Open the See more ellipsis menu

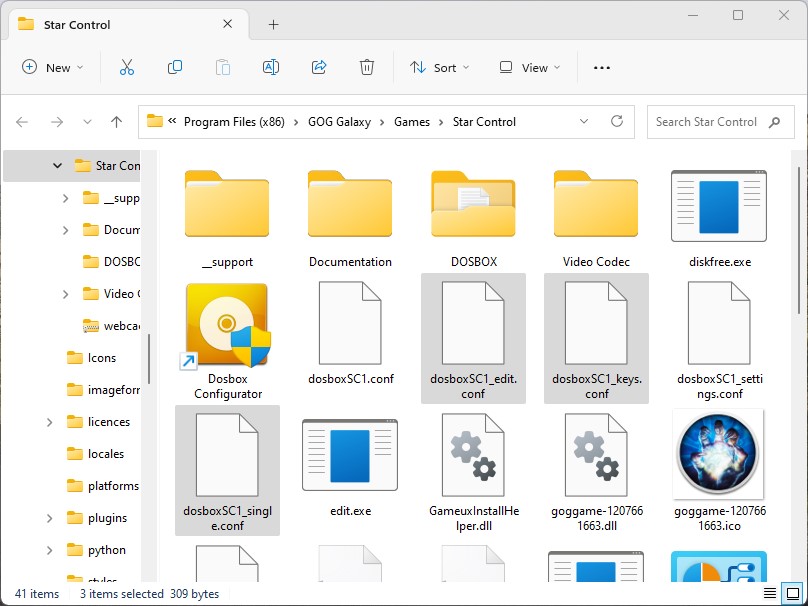point(601,68)
